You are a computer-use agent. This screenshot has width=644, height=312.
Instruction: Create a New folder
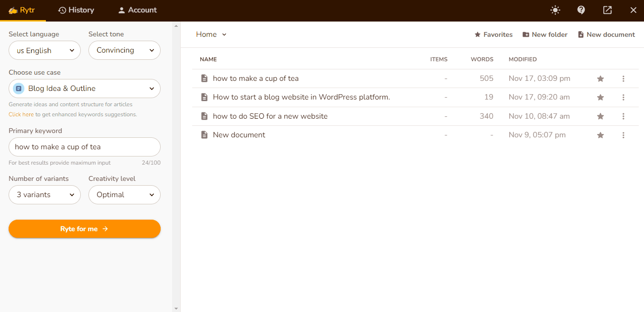[x=545, y=34]
